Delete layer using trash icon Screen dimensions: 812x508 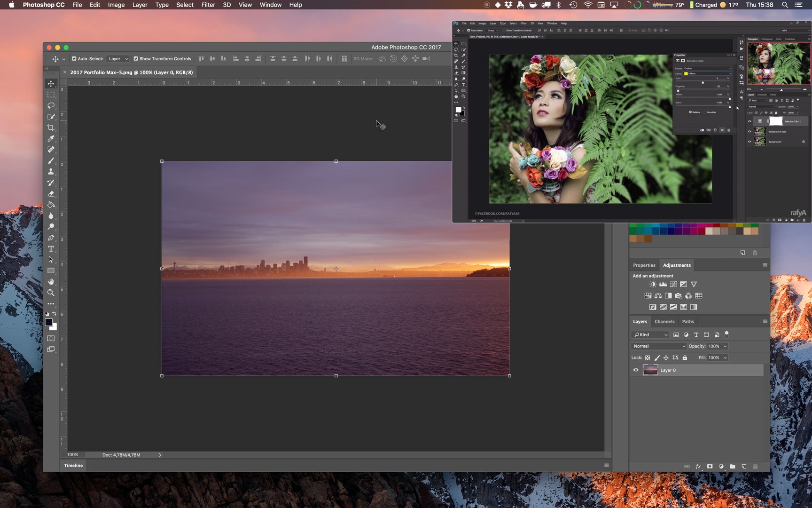(755, 467)
